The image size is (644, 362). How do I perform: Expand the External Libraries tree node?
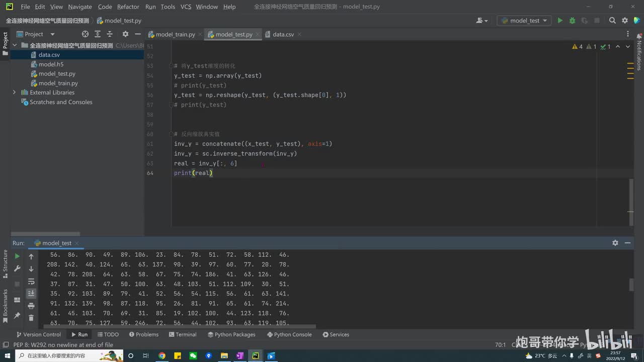click(x=14, y=93)
